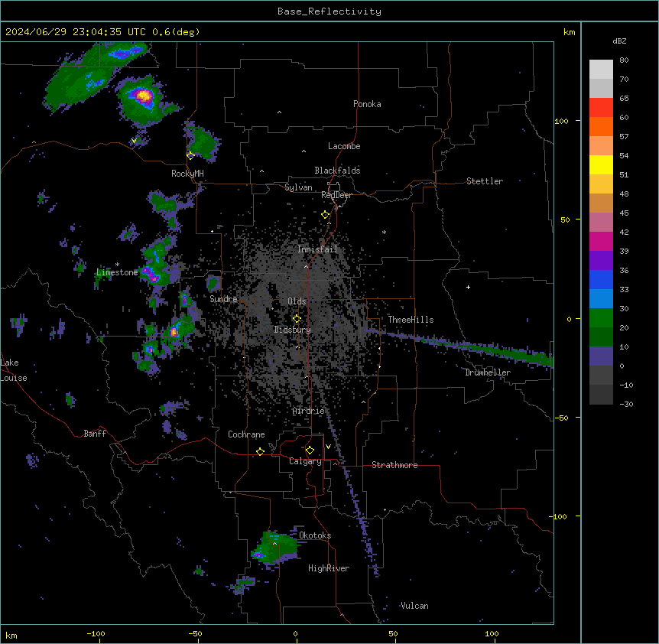Click the Stettler label
The width and height of the screenshot is (659, 644).
coord(484,181)
